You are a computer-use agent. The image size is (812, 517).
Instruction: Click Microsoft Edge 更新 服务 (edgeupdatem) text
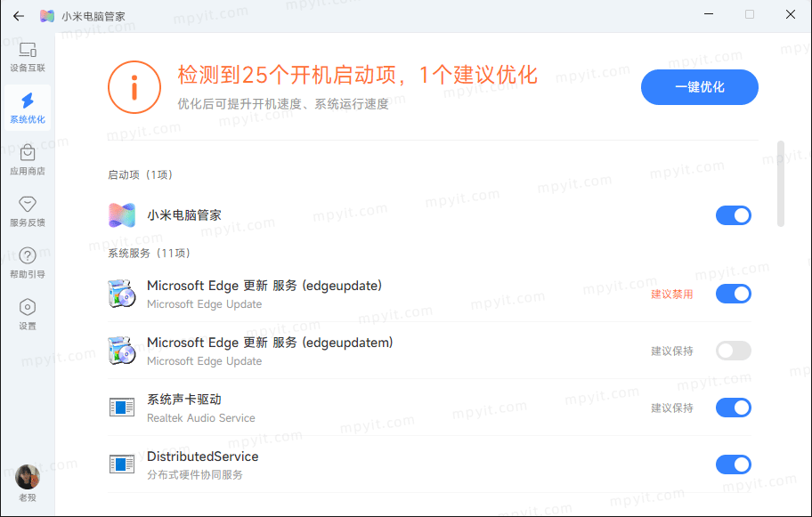coord(270,343)
